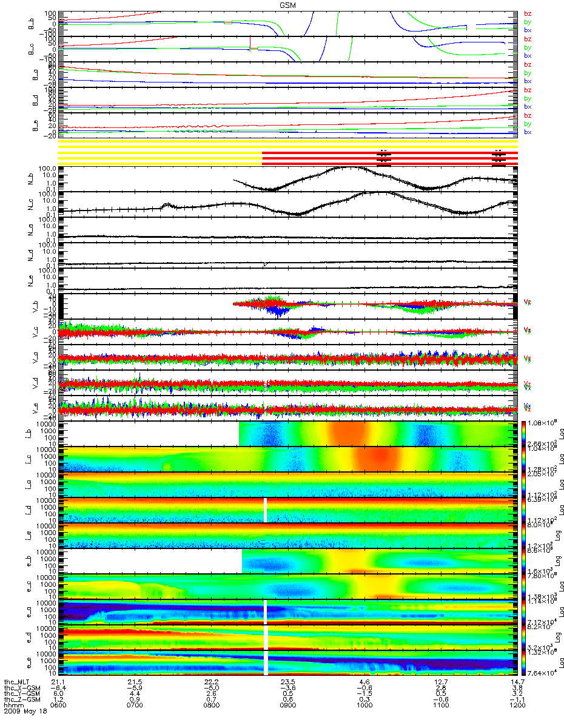Click the thc_MLT row label
Screen dimensions: 564x728
pyautogui.click(x=18, y=682)
